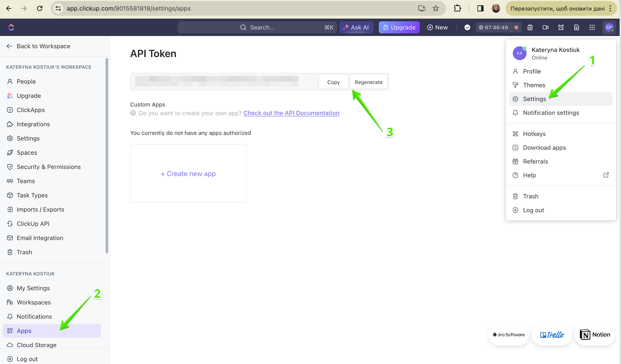
Task: Click the New button
Action: (x=438, y=27)
